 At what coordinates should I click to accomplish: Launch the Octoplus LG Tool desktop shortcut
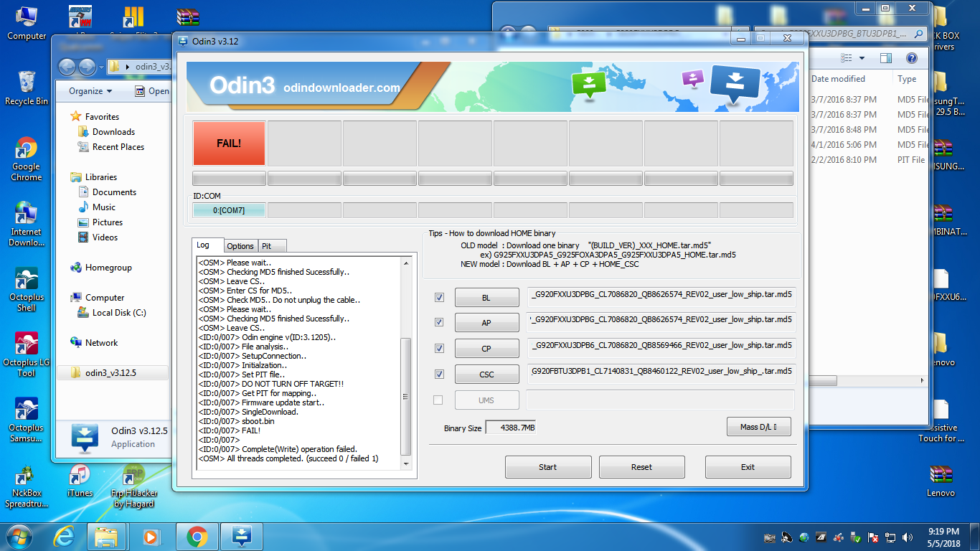27,354
